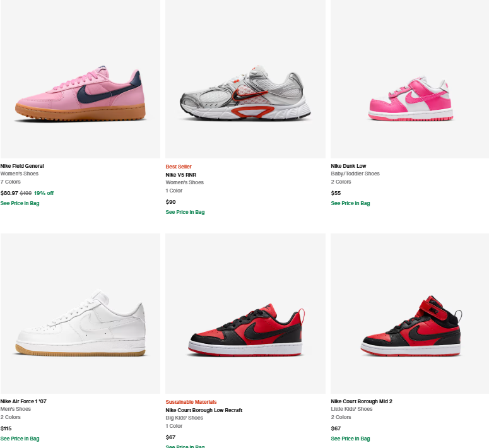
Task: Open the silver Nike V5 RNR shoe image
Action: point(245,79)
